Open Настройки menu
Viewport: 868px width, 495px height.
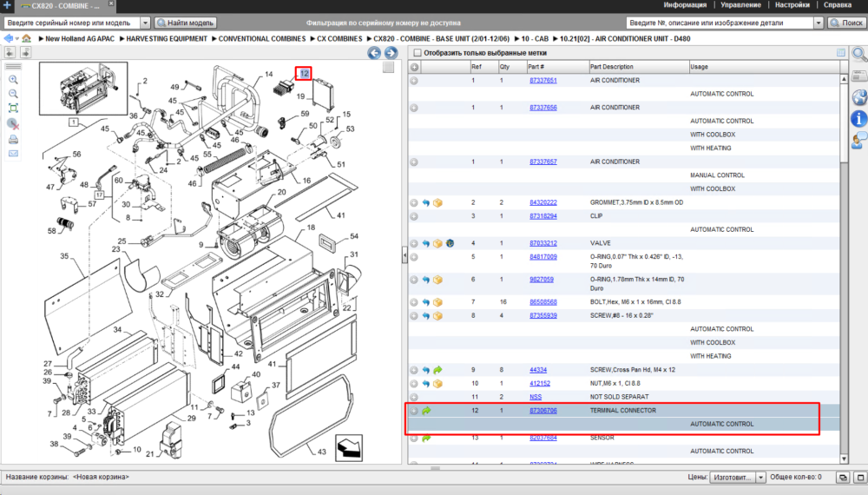[x=792, y=5]
